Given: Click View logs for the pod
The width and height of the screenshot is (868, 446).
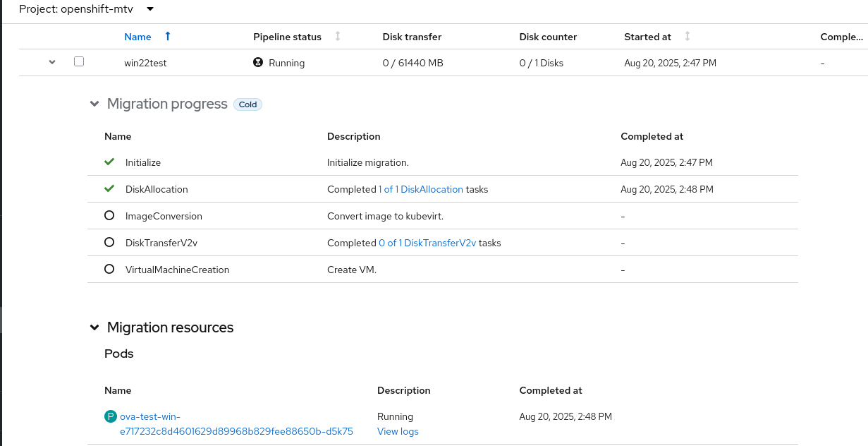Looking at the screenshot, I should [x=398, y=431].
